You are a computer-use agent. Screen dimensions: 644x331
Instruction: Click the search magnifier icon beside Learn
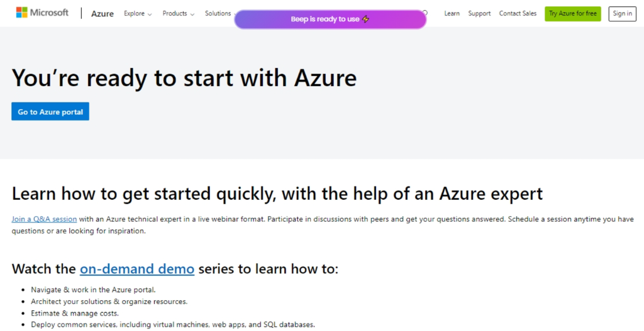pyautogui.click(x=426, y=13)
